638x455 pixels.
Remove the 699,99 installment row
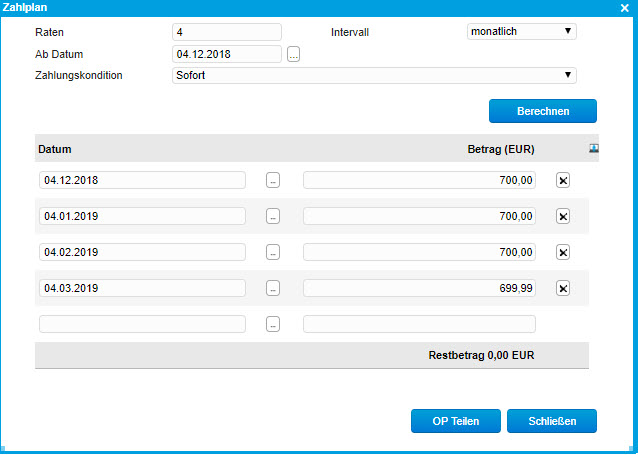pos(562,288)
